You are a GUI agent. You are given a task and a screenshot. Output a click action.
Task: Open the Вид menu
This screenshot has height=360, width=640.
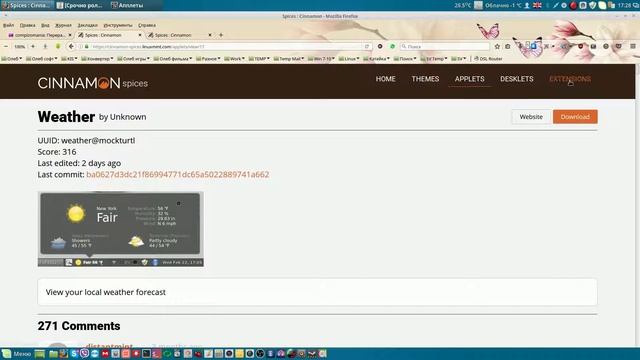[x=45, y=25]
